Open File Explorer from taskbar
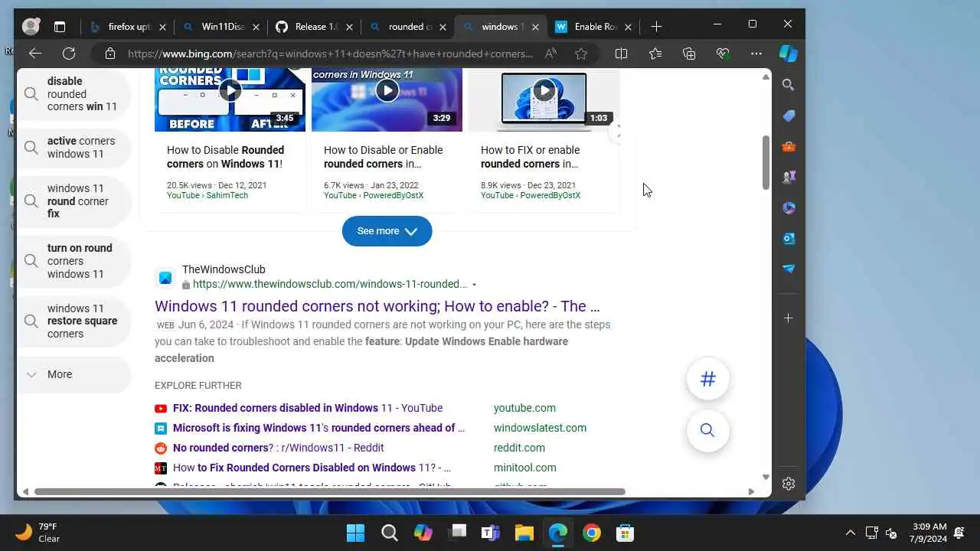This screenshot has height=551, width=980. [524, 533]
